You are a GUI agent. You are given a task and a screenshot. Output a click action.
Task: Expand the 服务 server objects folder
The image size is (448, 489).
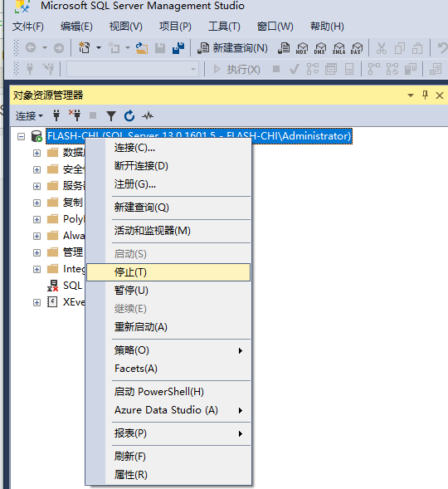[37, 186]
